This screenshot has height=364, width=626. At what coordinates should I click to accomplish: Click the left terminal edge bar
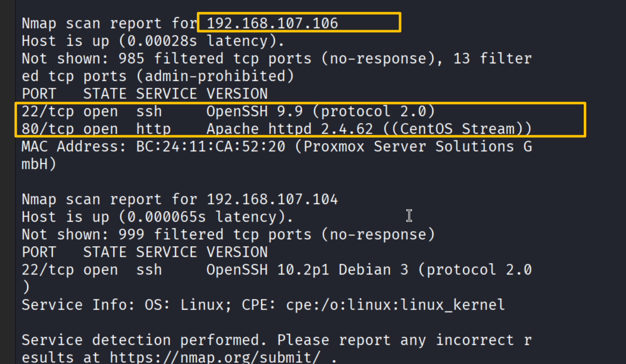click(x=8, y=182)
